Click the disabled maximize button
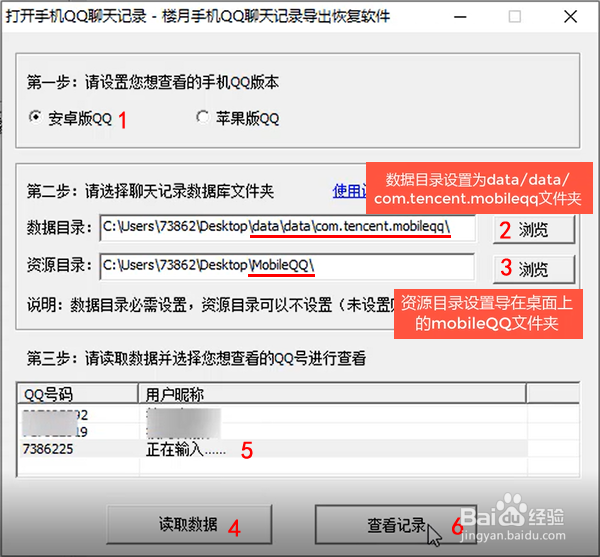Screen dimensions: 600x557 coord(515,17)
